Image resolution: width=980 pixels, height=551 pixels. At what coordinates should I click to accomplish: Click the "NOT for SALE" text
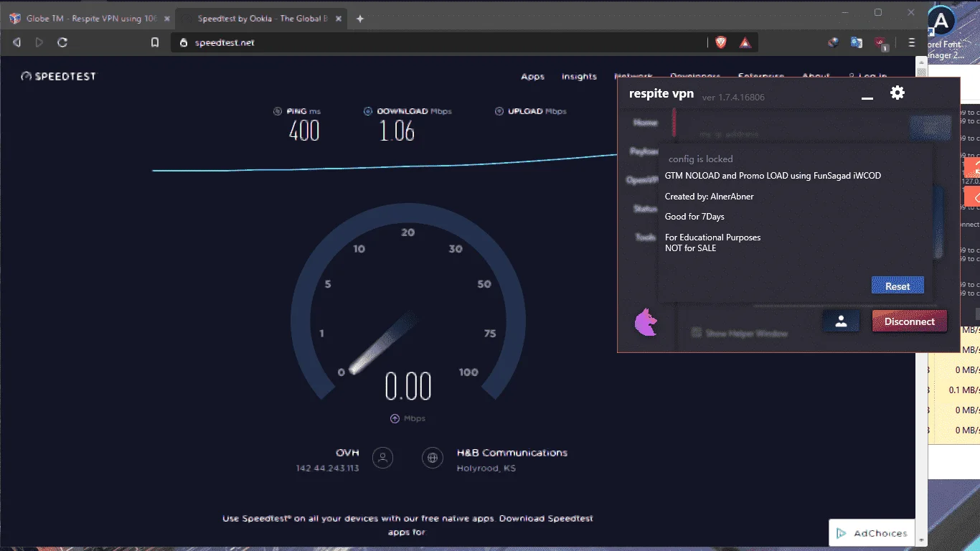click(x=691, y=248)
